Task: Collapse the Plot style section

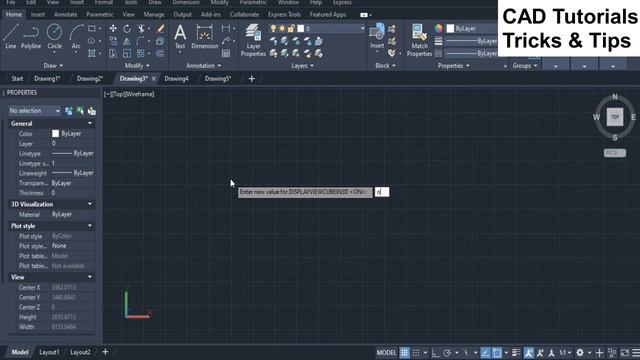Action: (x=90, y=226)
